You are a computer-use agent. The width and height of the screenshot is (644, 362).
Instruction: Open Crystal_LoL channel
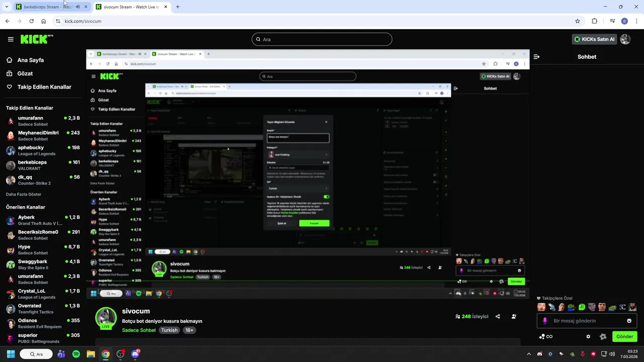43,294
